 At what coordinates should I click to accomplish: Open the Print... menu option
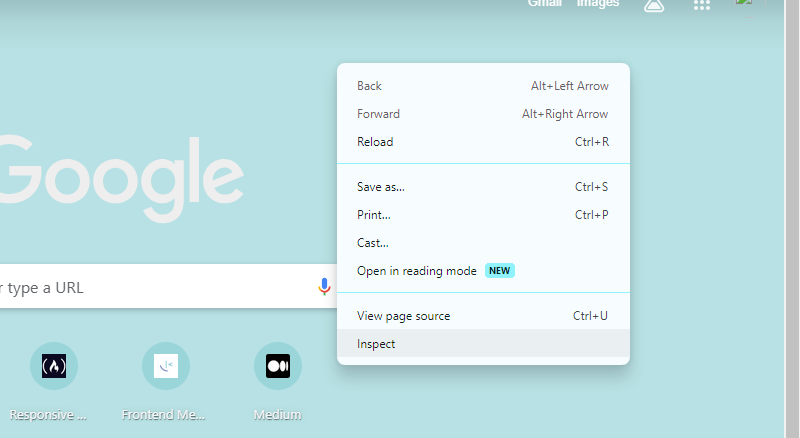[483, 215]
